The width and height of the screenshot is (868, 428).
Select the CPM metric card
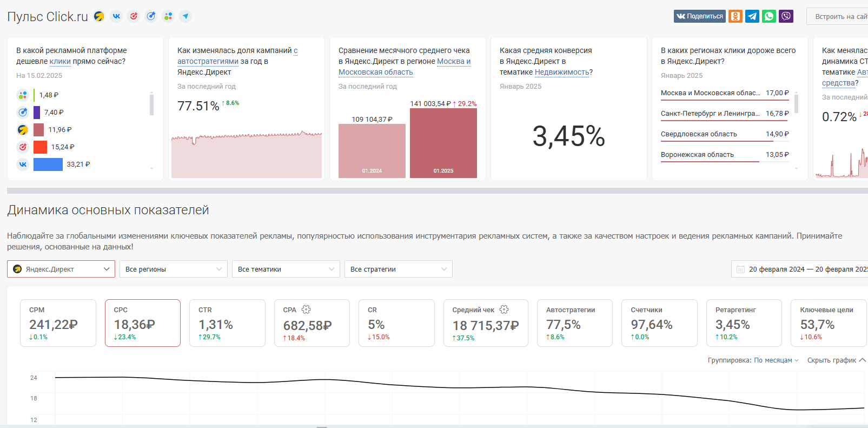click(58, 323)
